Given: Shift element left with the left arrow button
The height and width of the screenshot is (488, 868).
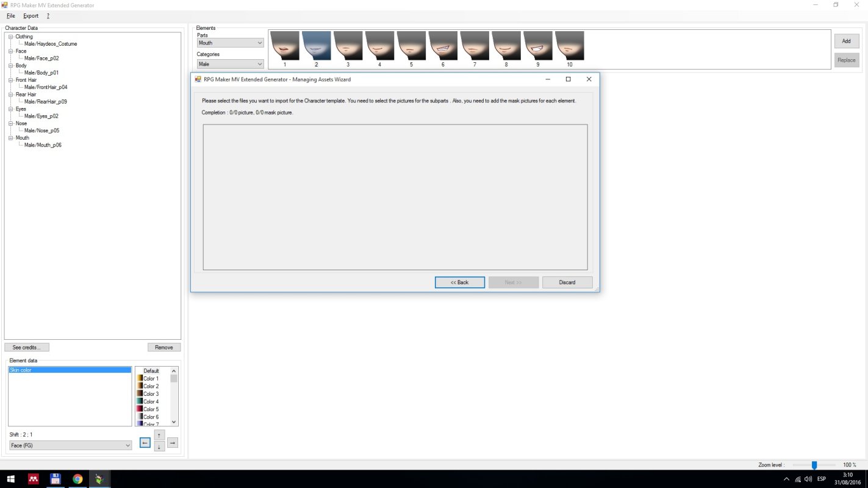Looking at the screenshot, I should (x=145, y=443).
